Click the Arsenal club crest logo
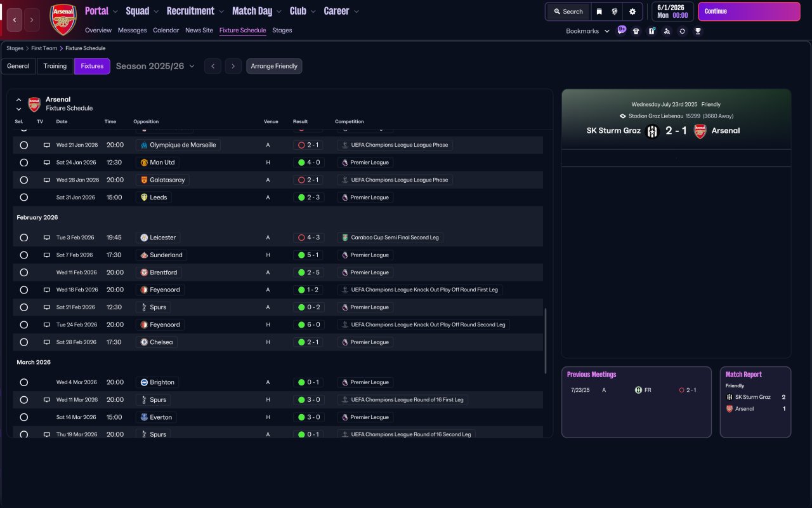Image resolution: width=812 pixels, height=508 pixels. [x=63, y=19]
